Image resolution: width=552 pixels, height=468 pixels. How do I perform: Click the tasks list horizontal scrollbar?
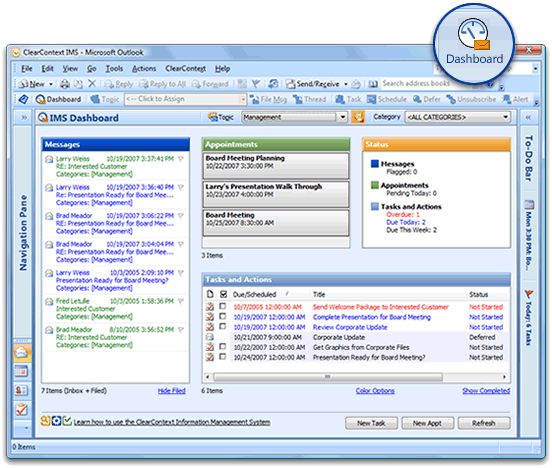[356, 377]
